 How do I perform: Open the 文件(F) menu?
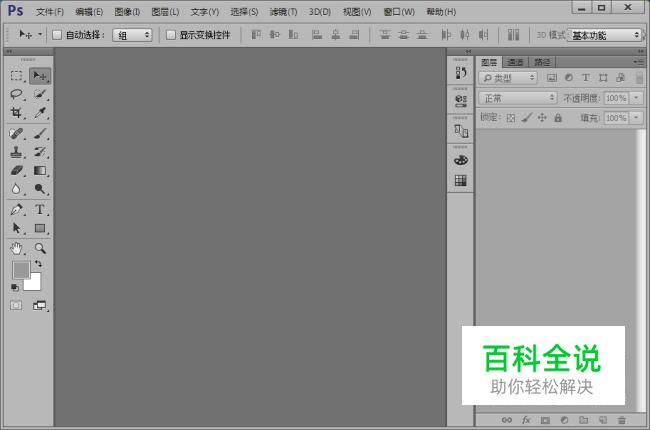(x=50, y=12)
